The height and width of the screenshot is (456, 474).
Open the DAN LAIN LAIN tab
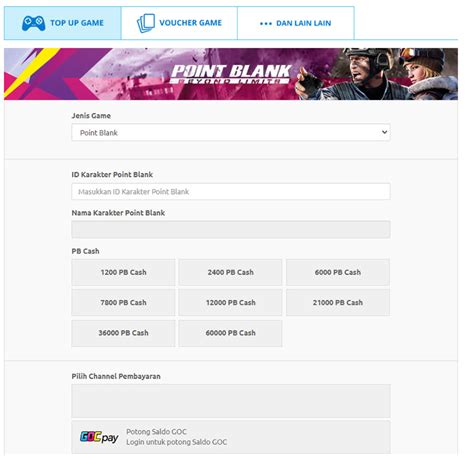296,23
